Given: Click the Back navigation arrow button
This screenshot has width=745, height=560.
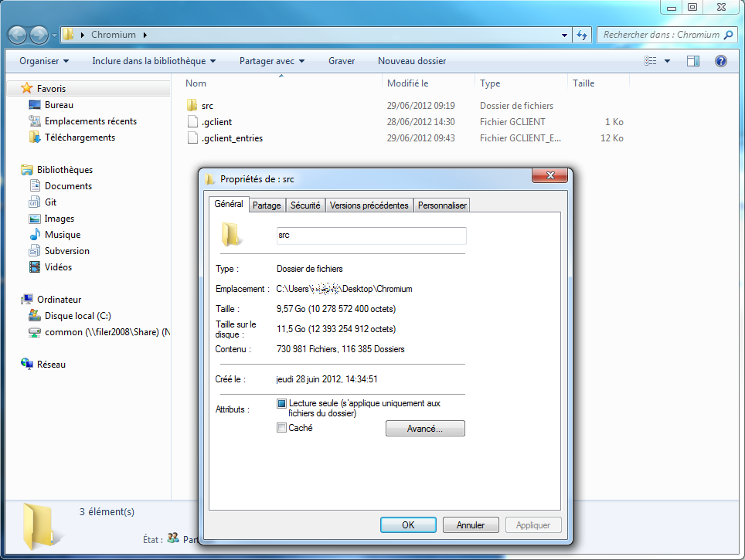Looking at the screenshot, I should pos(18,35).
